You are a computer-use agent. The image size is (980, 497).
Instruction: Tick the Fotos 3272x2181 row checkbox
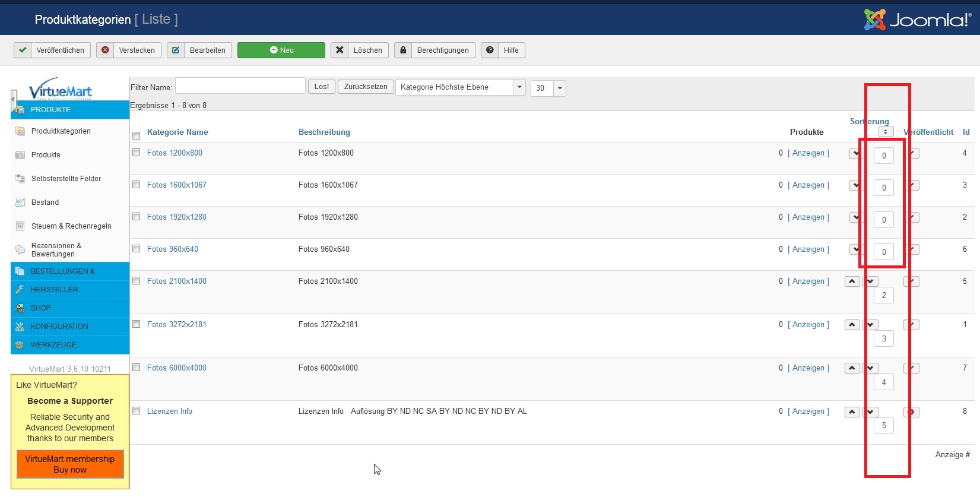pos(137,324)
